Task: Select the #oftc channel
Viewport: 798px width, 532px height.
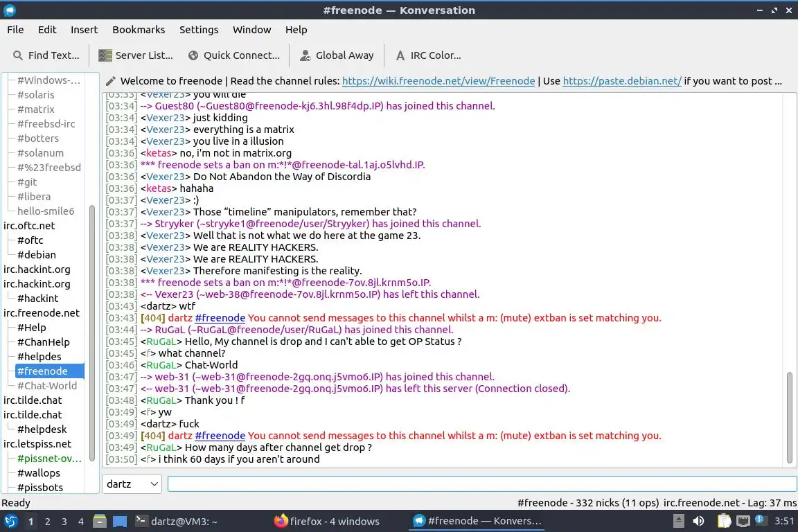Action: pyautogui.click(x=30, y=240)
